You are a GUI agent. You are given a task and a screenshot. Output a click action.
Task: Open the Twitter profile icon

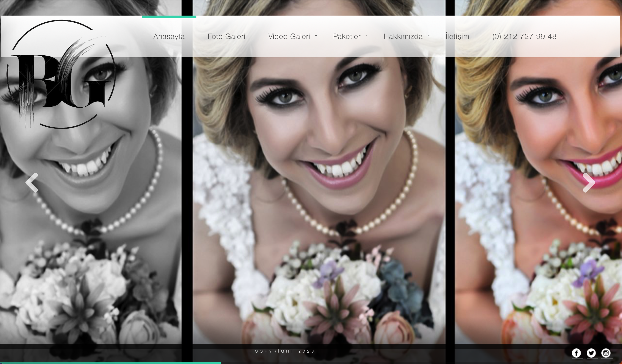[591, 353]
